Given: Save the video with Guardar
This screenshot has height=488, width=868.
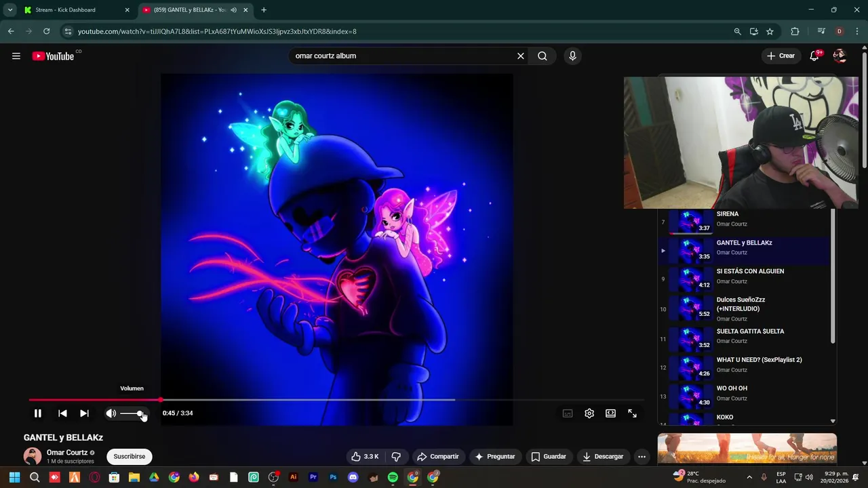Looking at the screenshot, I should coord(548,457).
